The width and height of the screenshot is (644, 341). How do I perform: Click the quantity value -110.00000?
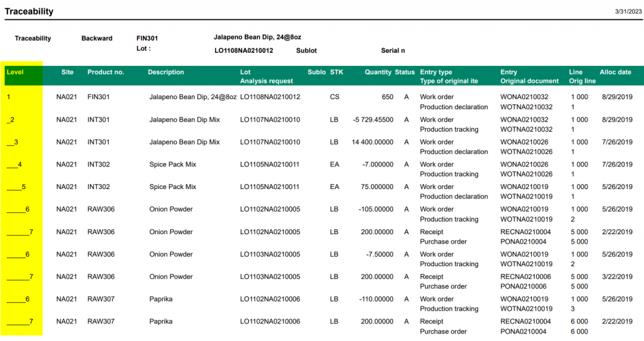click(x=375, y=300)
